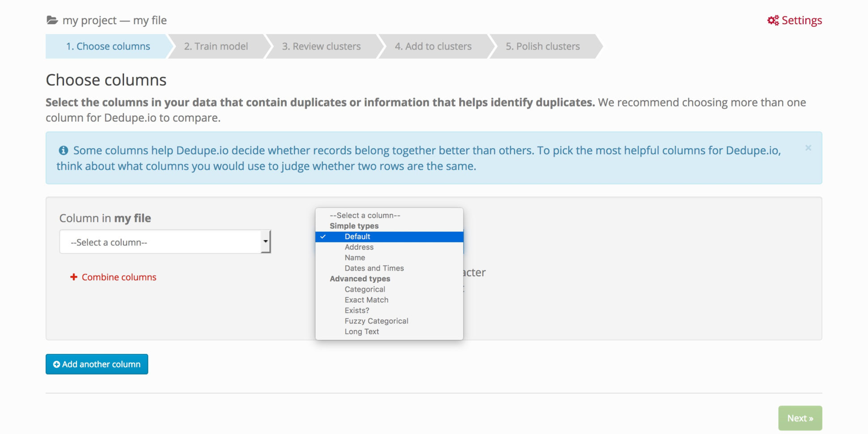868x434 pixels.
Task: Pick Long Text from the type list
Action: pos(362,331)
